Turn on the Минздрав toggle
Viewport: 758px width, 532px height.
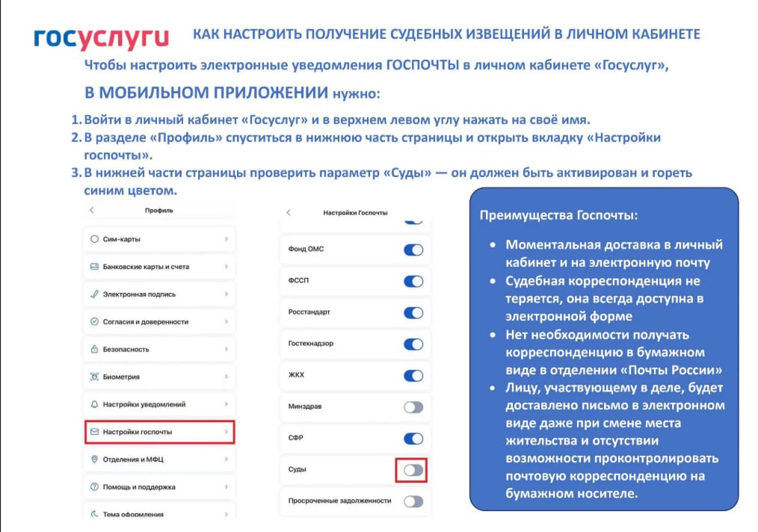(x=413, y=406)
